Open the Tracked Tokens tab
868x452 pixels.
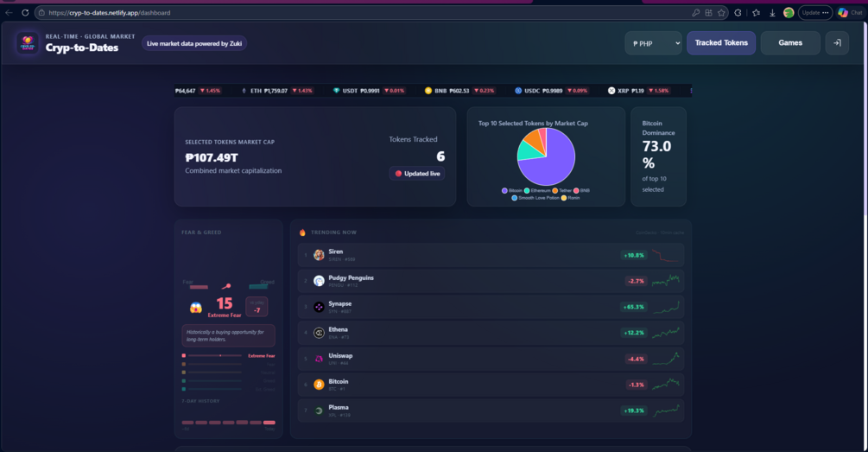(x=721, y=42)
